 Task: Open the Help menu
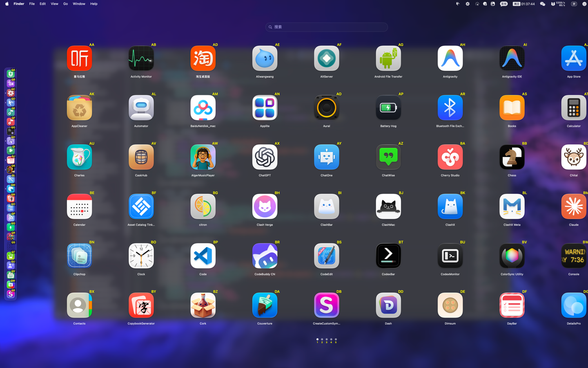click(x=94, y=4)
